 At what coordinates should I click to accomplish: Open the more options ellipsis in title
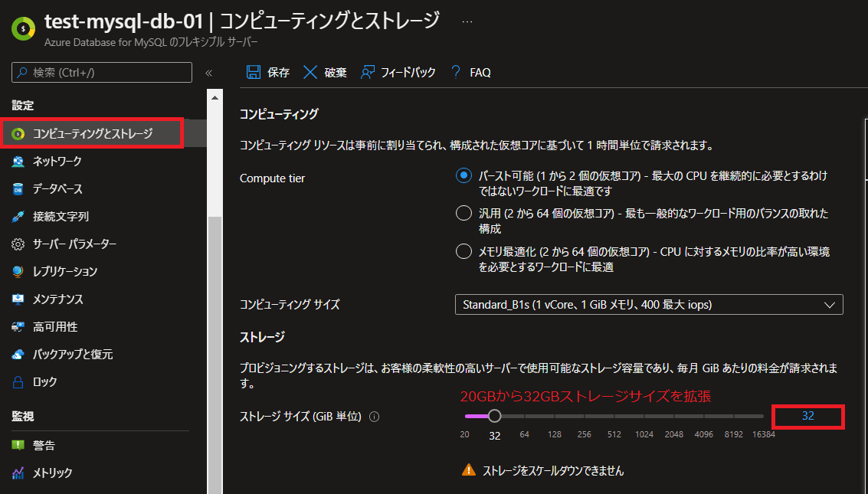pos(467,21)
